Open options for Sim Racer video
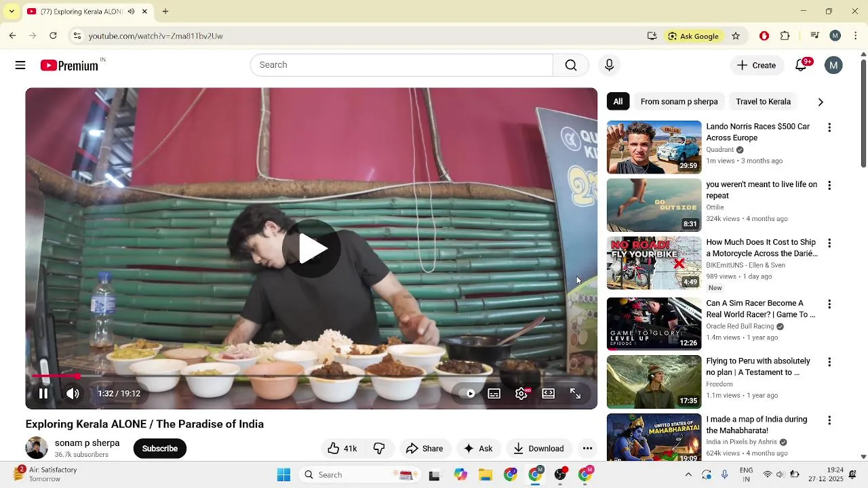Image resolution: width=868 pixels, height=488 pixels. point(829,304)
